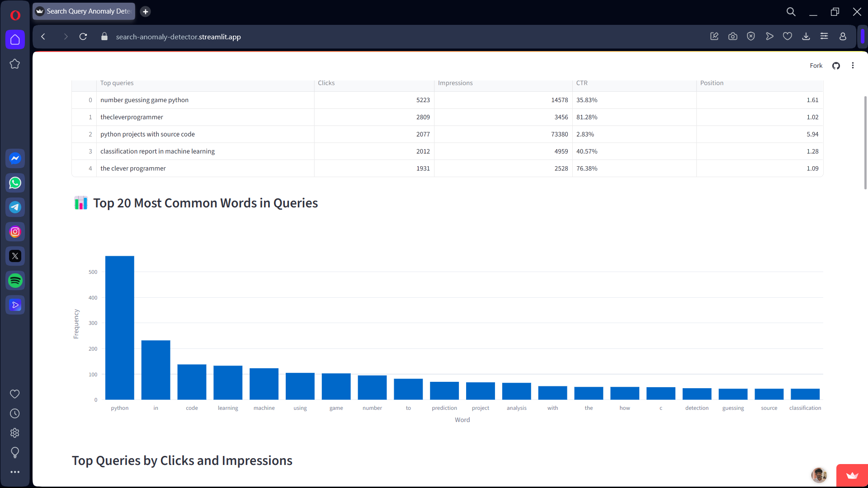Open Instagram sidebar panel
Viewport: 868px width, 488px height.
[15, 232]
